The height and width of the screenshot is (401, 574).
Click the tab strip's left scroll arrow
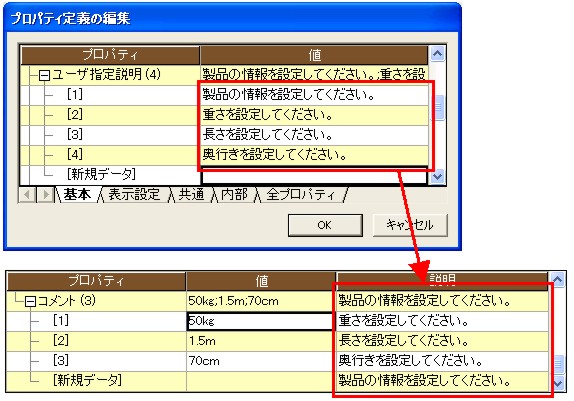click(x=27, y=194)
